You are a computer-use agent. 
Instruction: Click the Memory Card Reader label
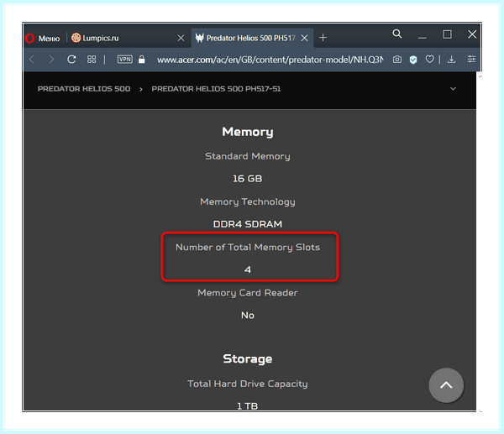click(248, 293)
